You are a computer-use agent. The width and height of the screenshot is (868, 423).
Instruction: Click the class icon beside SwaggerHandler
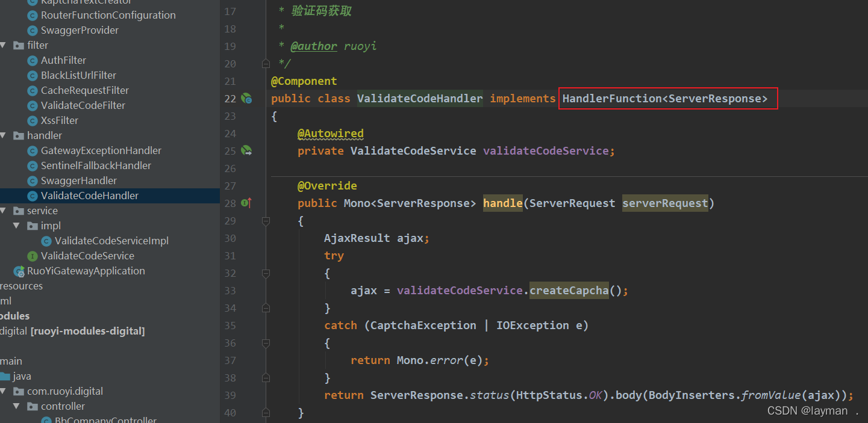click(33, 181)
